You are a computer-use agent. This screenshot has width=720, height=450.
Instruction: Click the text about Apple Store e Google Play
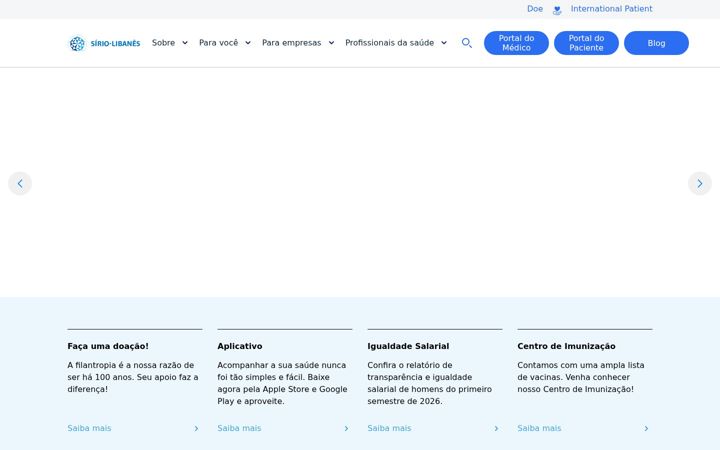tap(282, 383)
